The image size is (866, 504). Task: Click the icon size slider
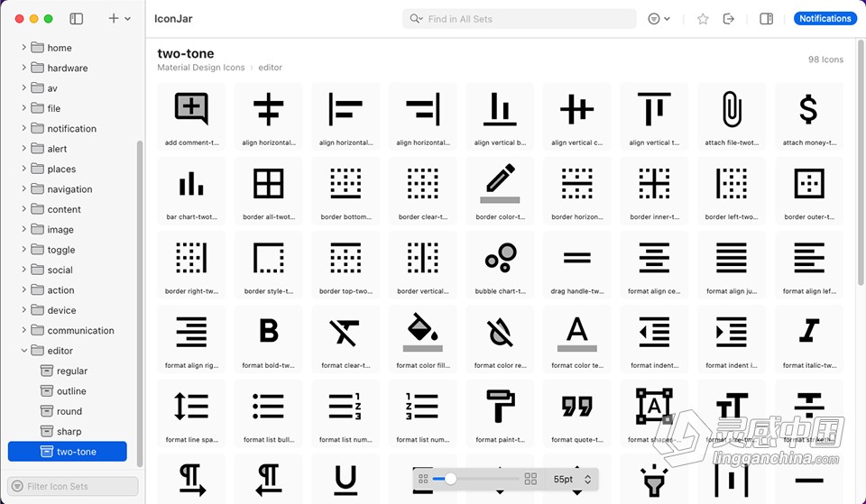coord(475,479)
